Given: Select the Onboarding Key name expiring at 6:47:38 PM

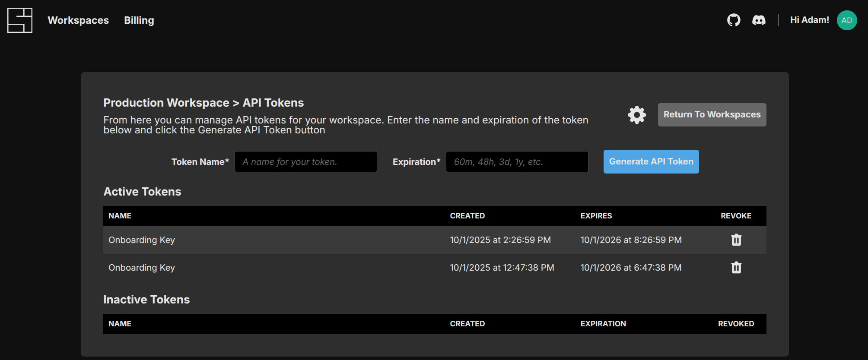Looking at the screenshot, I should [x=142, y=268].
